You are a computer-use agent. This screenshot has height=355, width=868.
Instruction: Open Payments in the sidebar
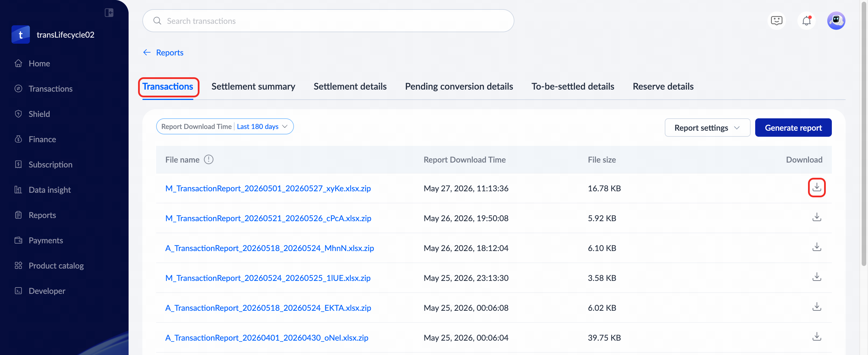(46, 240)
